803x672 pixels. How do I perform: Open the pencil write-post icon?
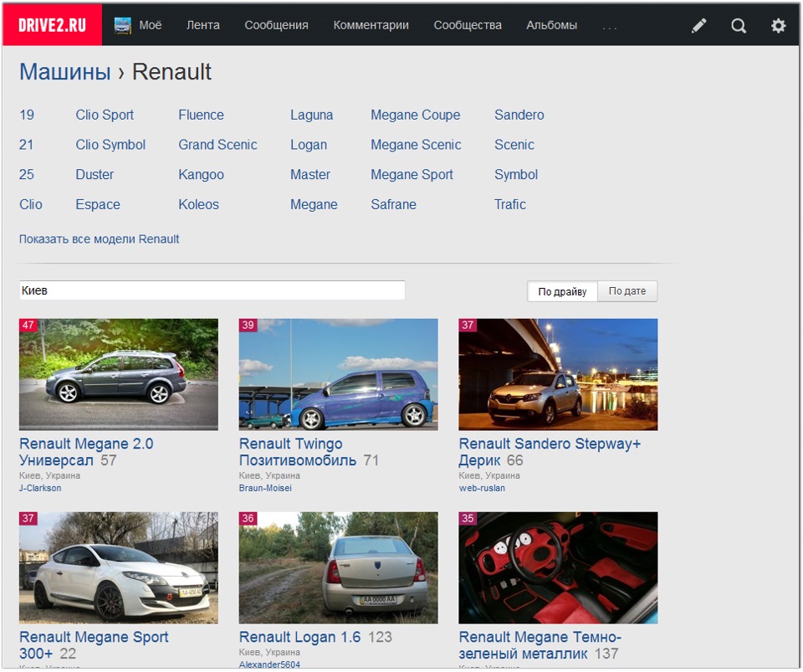[x=699, y=25]
